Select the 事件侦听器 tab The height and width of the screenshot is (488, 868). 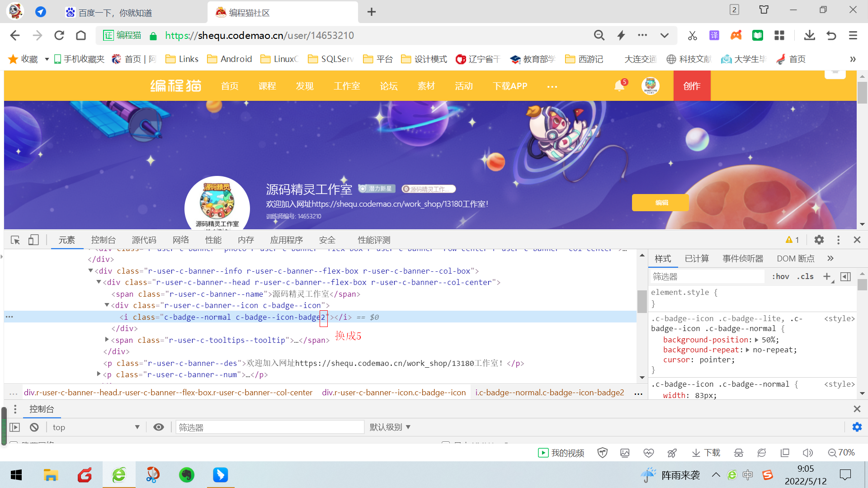tap(743, 258)
